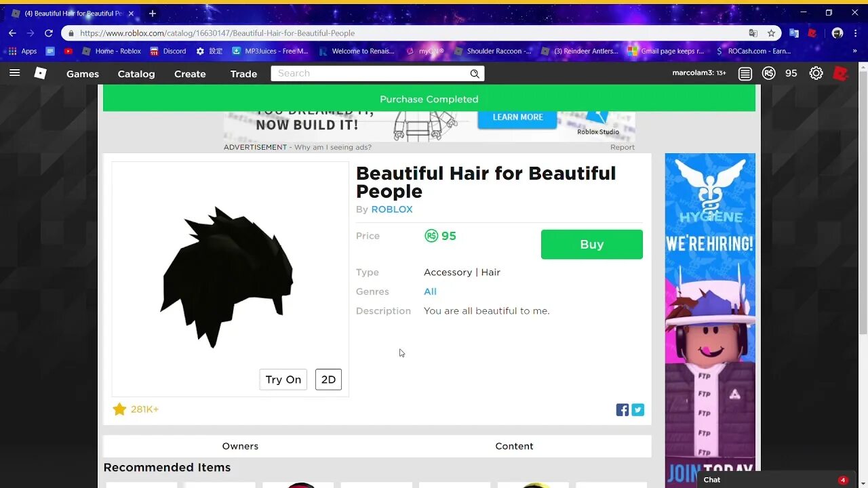Viewport: 868px width, 488px height.
Task: Open the Shoulder Raccoon bookmark
Action: click(x=492, y=51)
